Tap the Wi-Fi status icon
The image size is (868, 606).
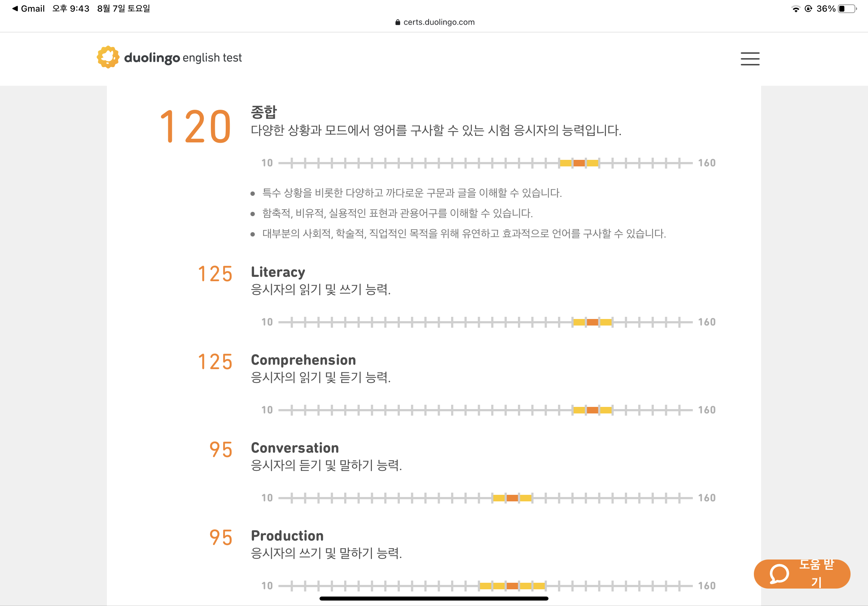[796, 9]
